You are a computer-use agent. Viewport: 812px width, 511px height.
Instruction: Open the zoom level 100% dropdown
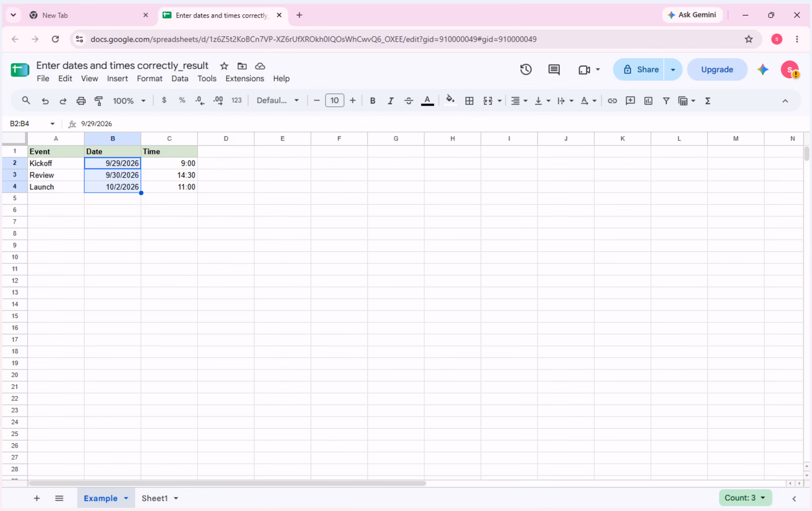(x=129, y=101)
